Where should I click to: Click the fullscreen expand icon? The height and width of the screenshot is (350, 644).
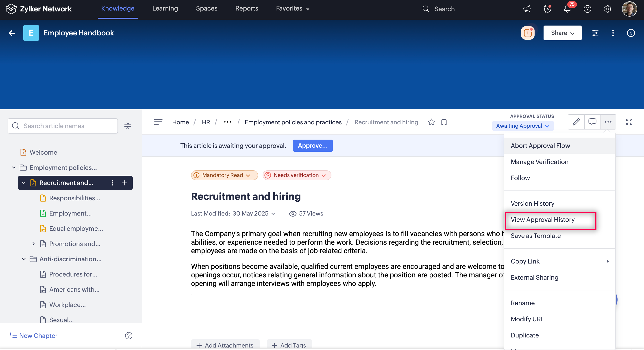click(x=629, y=122)
